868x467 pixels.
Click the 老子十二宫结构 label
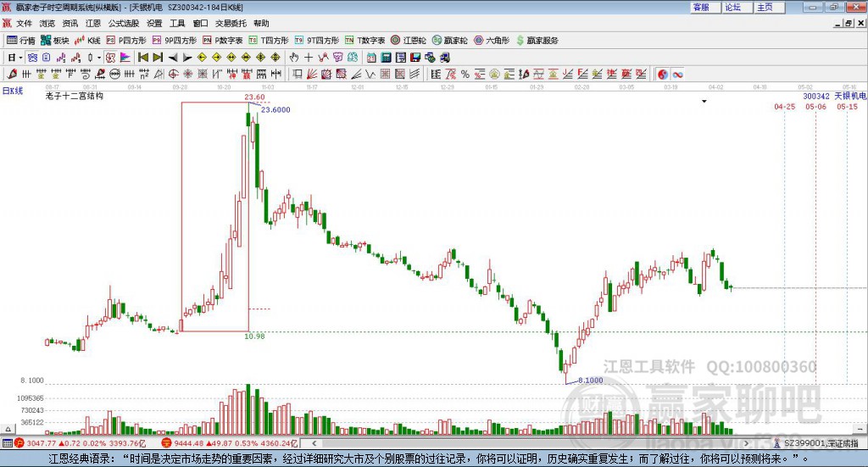tap(75, 96)
